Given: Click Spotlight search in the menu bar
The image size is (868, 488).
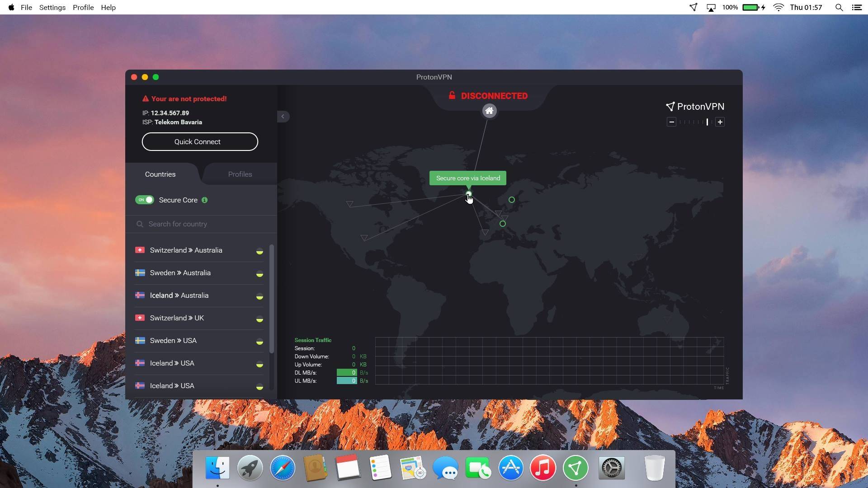Looking at the screenshot, I should pos(839,7).
